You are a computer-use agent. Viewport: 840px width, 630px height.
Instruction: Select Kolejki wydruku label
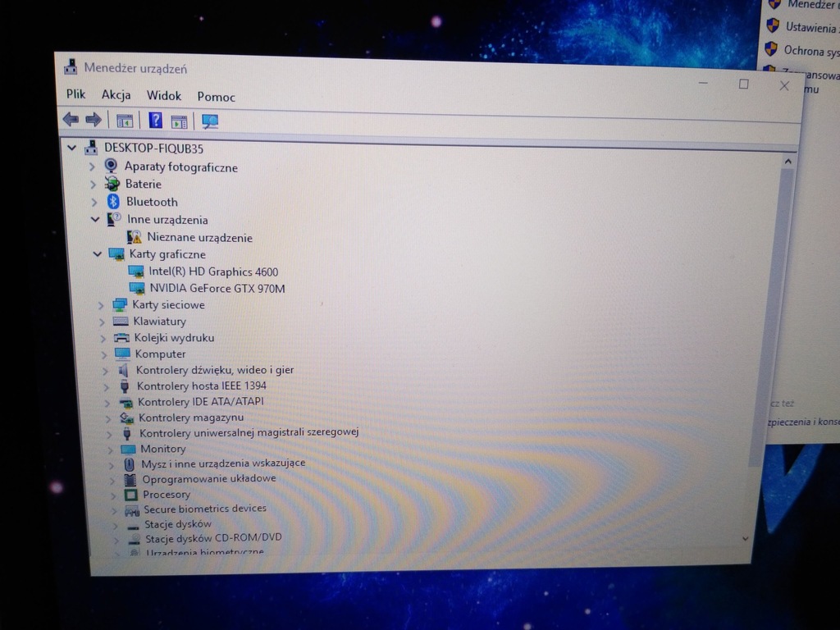coord(174,337)
